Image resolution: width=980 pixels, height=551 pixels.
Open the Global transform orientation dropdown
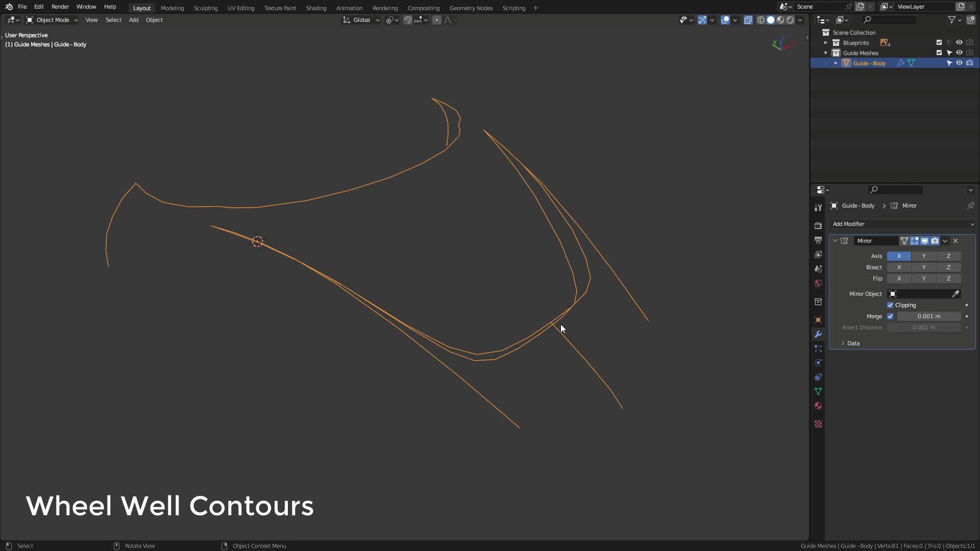tap(361, 20)
